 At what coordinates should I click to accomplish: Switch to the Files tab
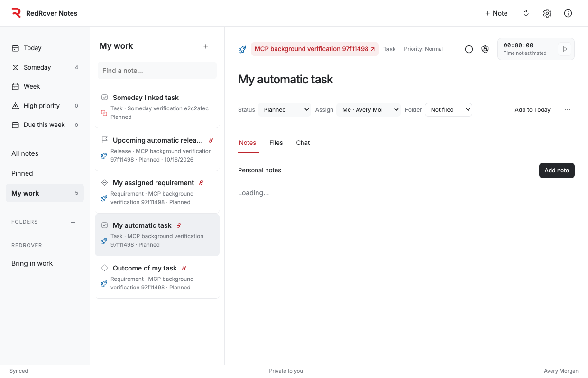[x=276, y=143]
